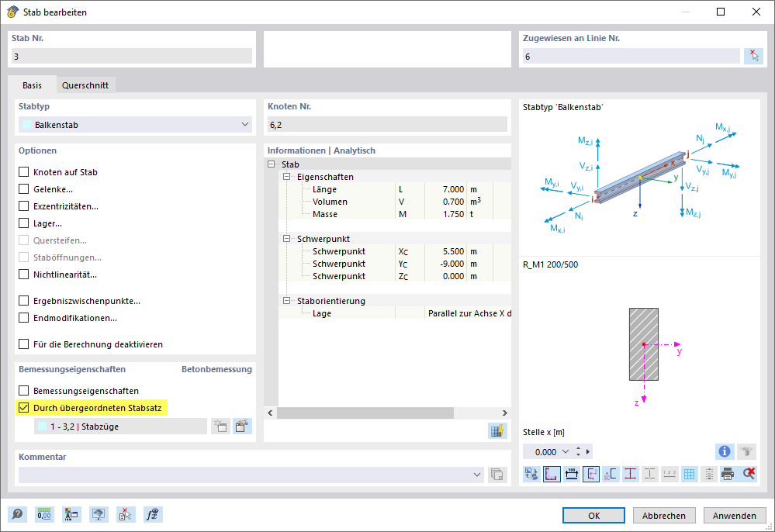Click the Betonbemessung label link
Screen dimensions: 775x532
coord(216,369)
